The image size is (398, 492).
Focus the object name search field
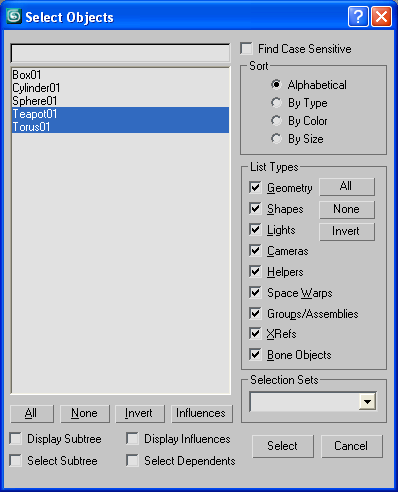coord(120,53)
